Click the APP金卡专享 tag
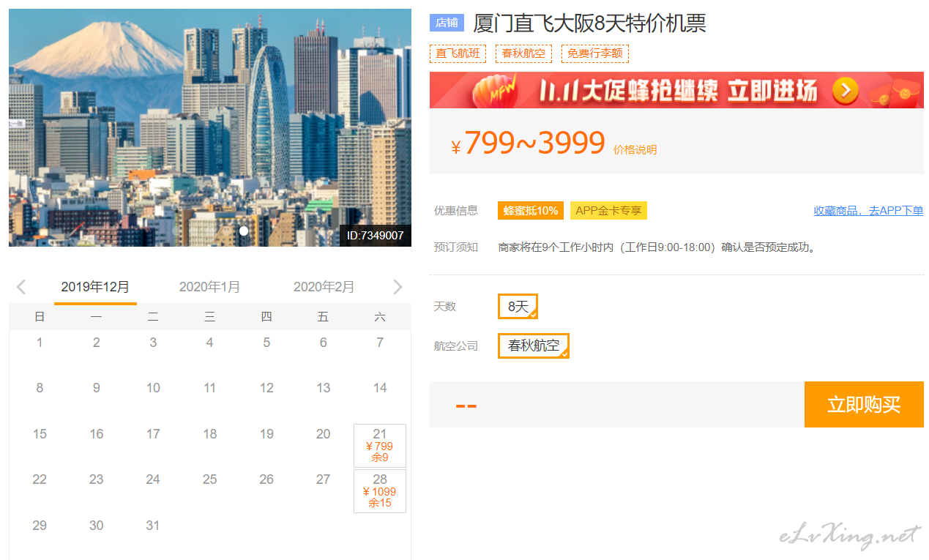Viewport: 929px width, 560px height. click(608, 211)
